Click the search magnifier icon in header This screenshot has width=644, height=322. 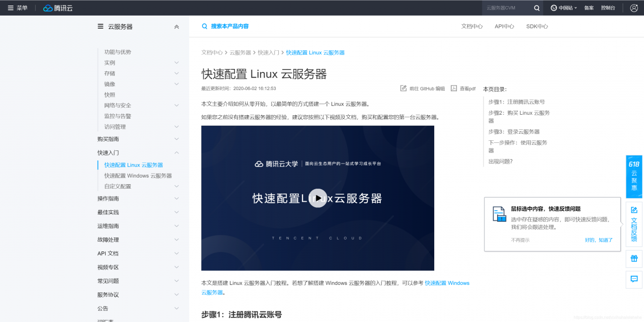[537, 8]
